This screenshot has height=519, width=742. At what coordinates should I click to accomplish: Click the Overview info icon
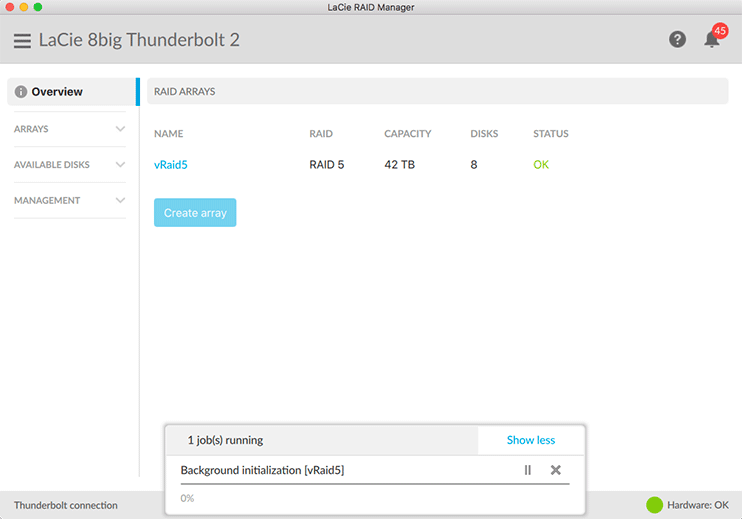pos(21,92)
